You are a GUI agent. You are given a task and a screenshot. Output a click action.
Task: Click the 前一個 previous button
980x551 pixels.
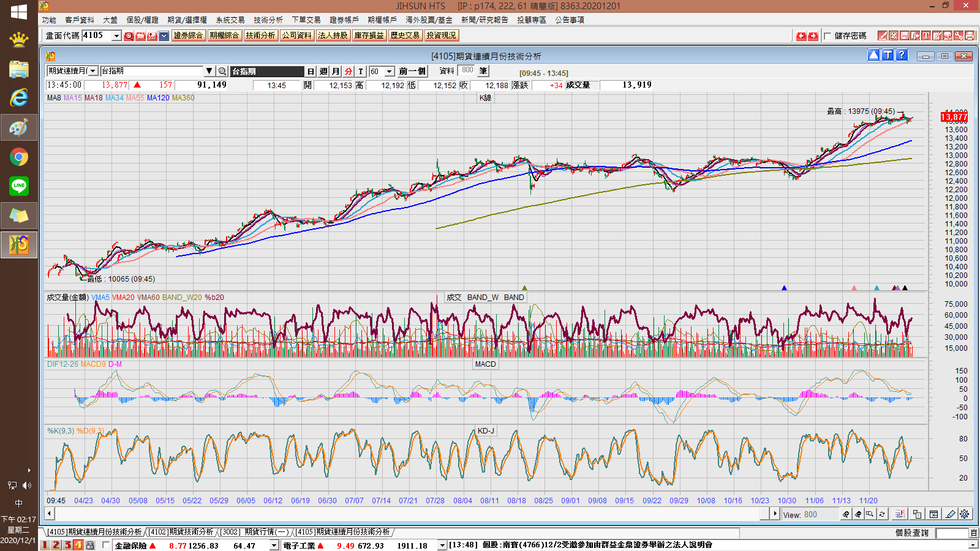click(412, 71)
